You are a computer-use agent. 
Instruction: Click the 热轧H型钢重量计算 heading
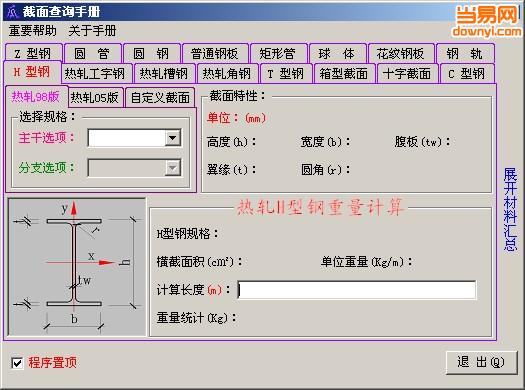click(320, 207)
